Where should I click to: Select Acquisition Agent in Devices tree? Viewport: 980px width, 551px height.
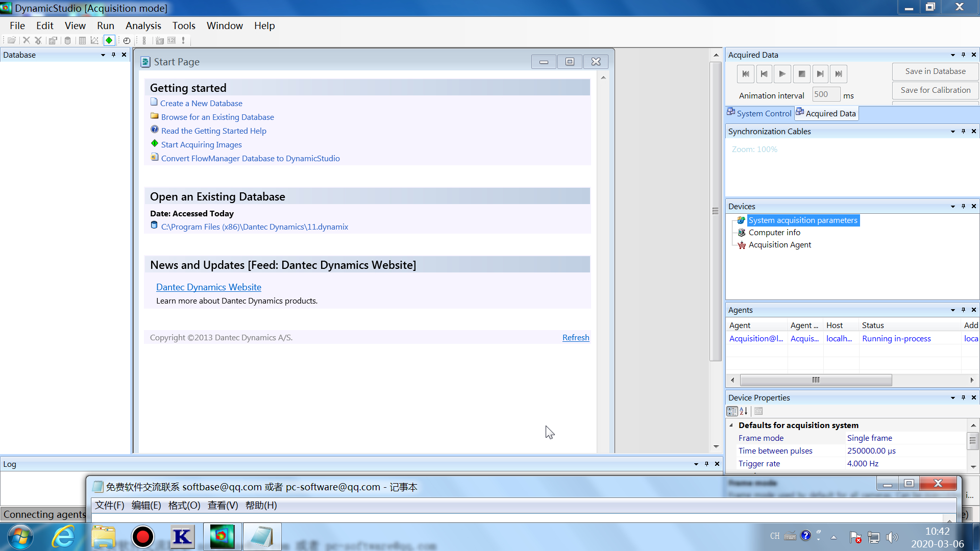pyautogui.click(x=780, y=245)
